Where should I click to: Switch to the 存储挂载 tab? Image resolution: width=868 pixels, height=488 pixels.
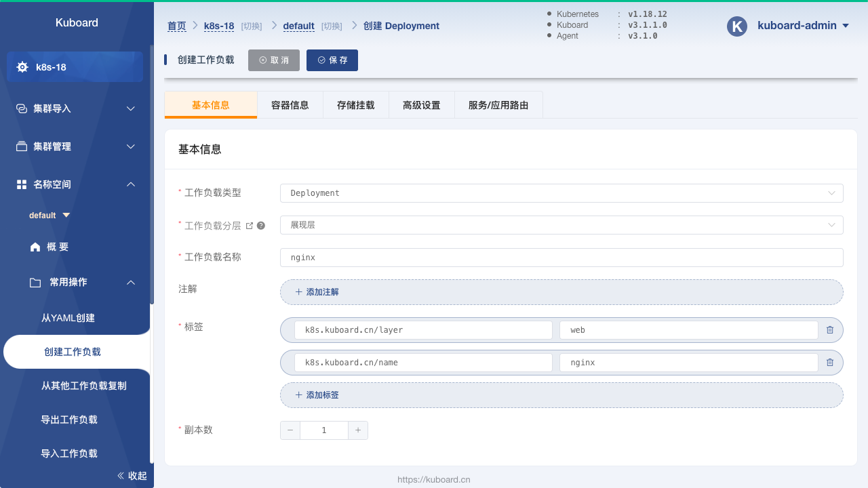(x=356, y=105)
